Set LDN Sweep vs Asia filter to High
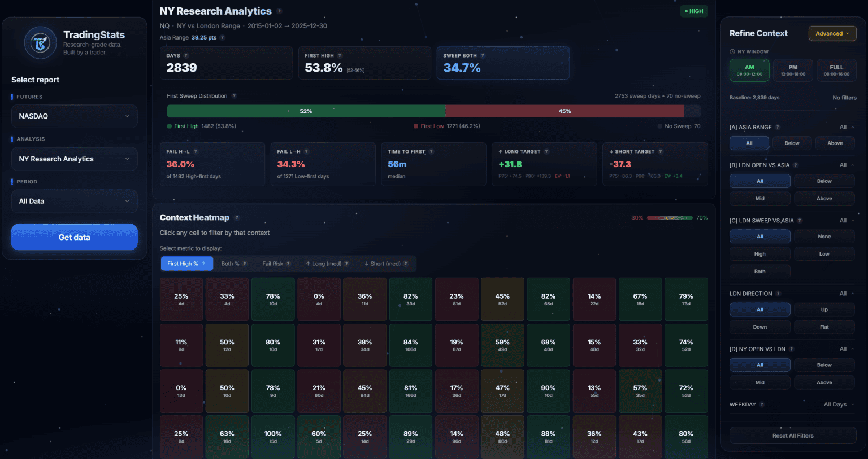Image resolution: width=868 pixels, height=459 pixels. click(760, 254)
